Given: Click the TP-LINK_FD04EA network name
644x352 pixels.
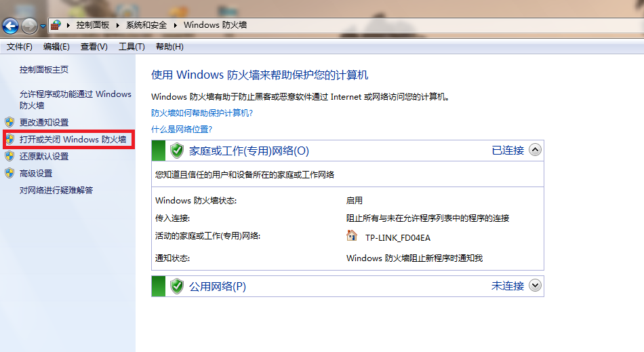Looking at the screenshot, I should 398,238.
